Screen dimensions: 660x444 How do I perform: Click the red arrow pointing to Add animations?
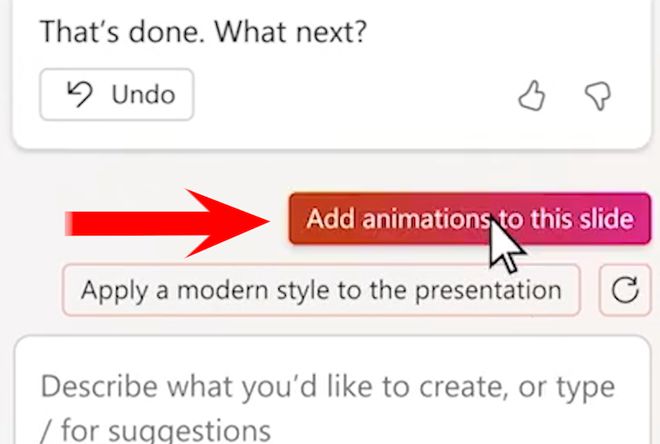point(170,221)
